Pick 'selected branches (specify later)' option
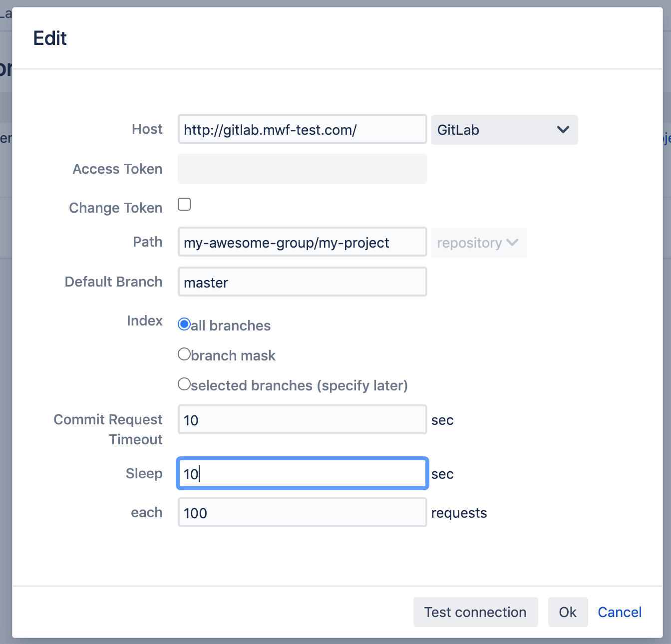 (184, 384)
